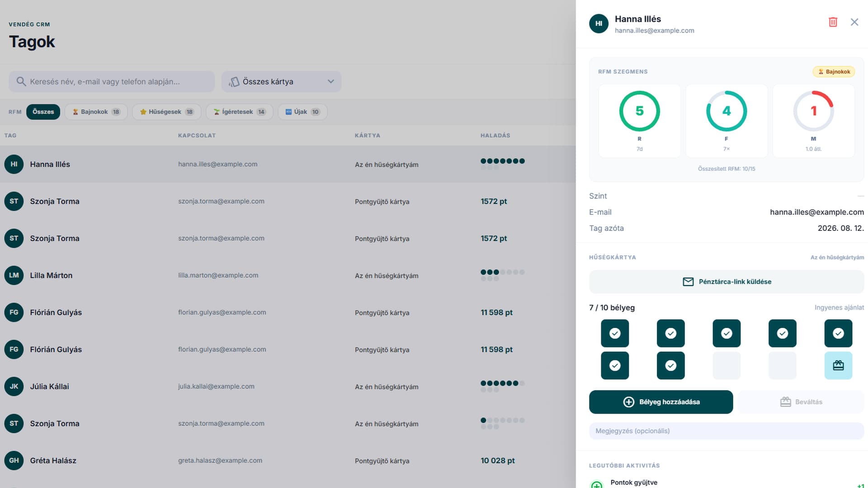Click Hanna Illés stamp progress dots

click(503, 164)
